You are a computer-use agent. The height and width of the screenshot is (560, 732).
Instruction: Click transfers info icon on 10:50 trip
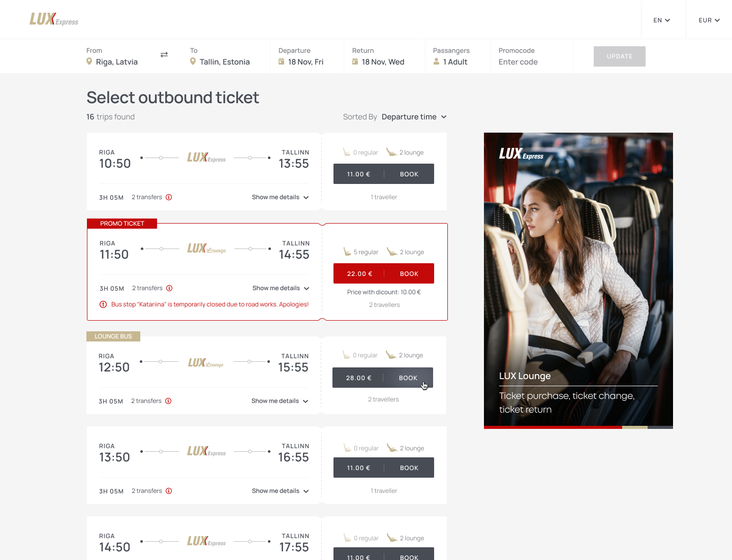(x=169, y=197)
